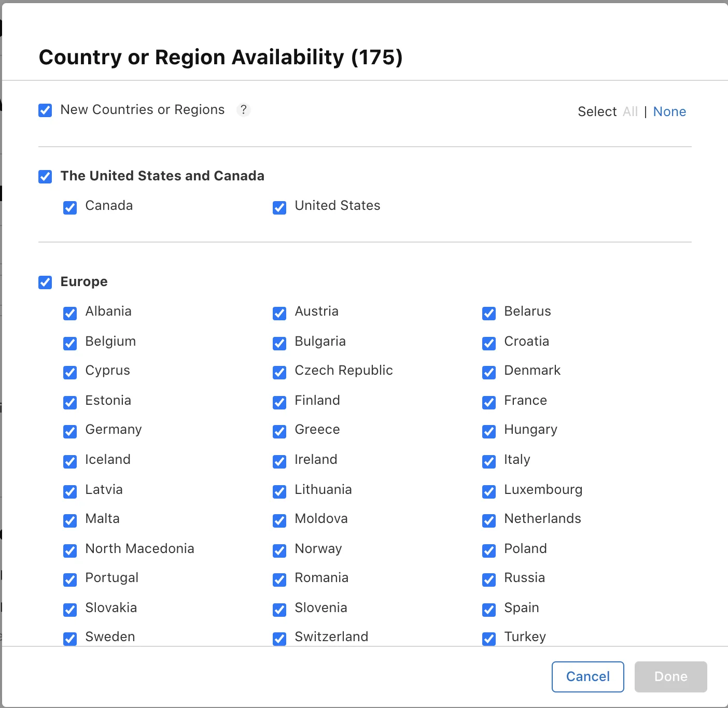The height and width of the screenshot is (708, 728).
Task: Uncheck New Countries or Regions checkbox
Action: (x=45, y=110)
